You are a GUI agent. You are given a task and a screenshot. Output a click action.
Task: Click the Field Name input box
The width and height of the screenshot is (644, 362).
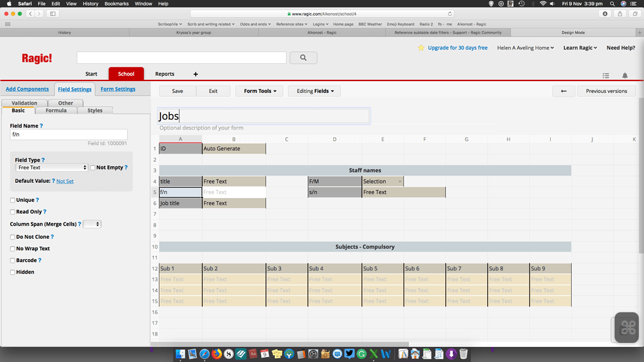(x=69, y=134)
